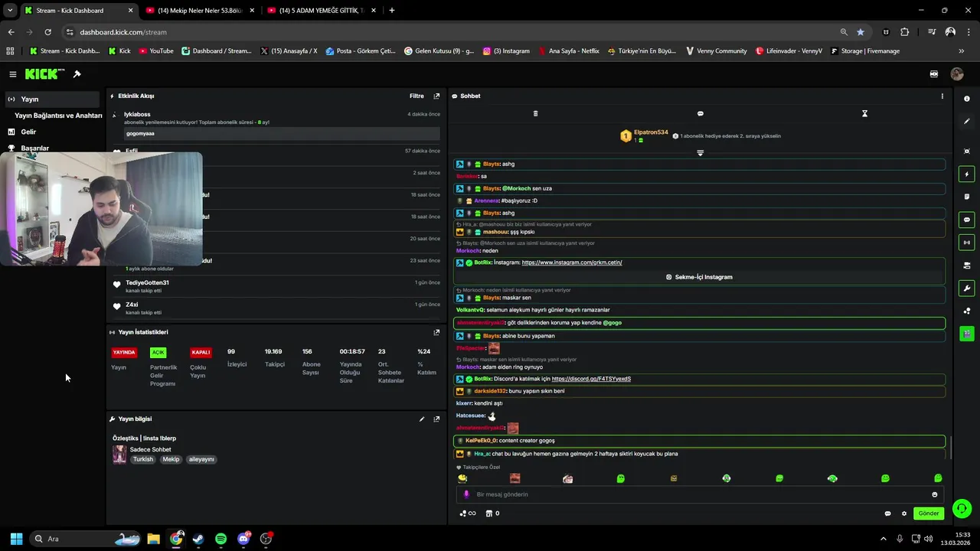Viewport: 980px width, 551px height.
Task: Open Yayın Bağlantısı ve Anahtarı page
Action: 58,116
